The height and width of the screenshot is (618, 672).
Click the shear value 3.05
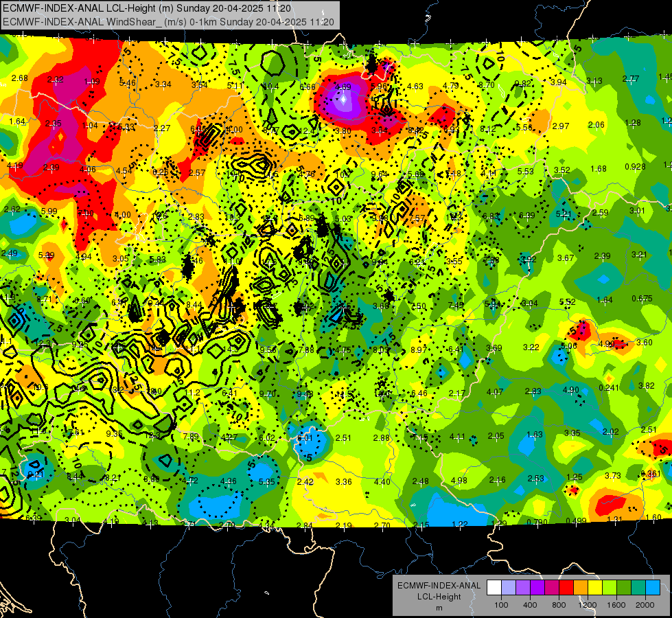[120, 259]
